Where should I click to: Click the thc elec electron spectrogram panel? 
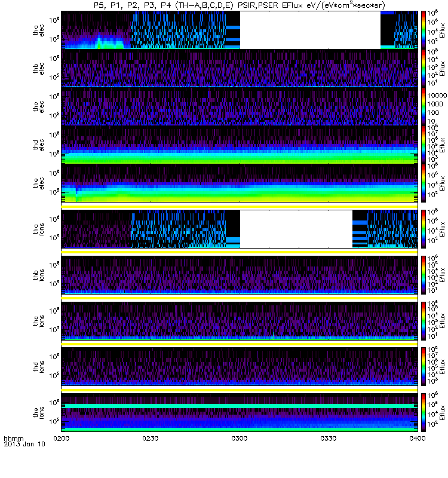point(240,107)
